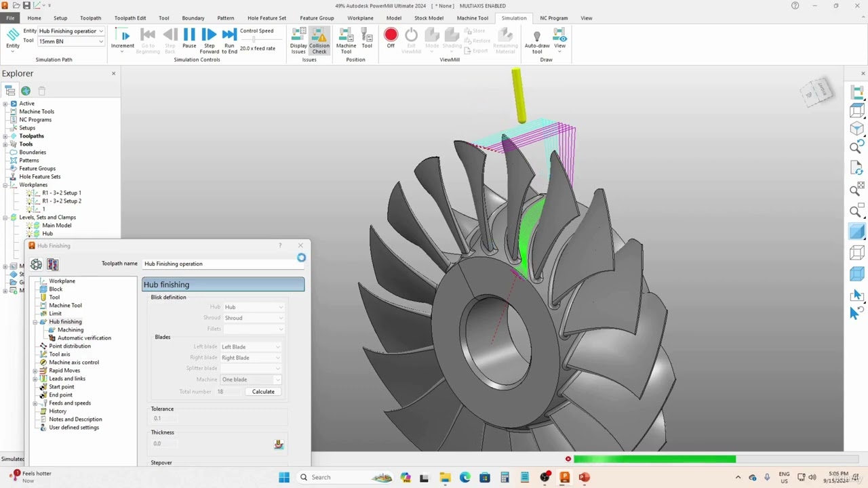
Task: Open the Machine dropdown showing One blade
Action: click(x=251, y=380)
